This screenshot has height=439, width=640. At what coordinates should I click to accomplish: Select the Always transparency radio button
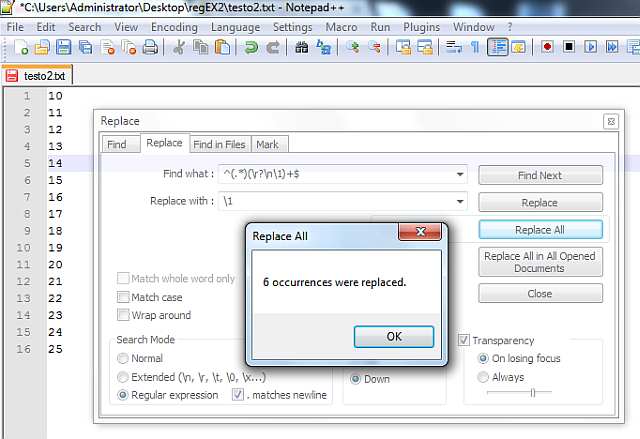click(483, 377)
